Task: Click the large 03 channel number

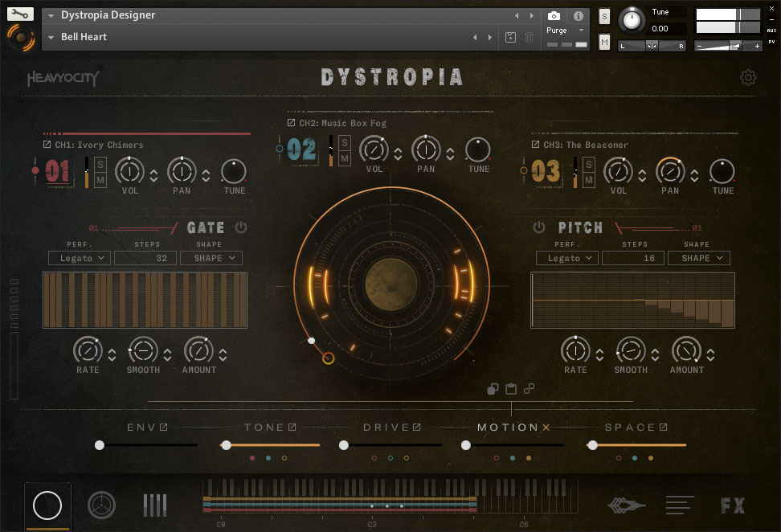Action: [546, 171]
